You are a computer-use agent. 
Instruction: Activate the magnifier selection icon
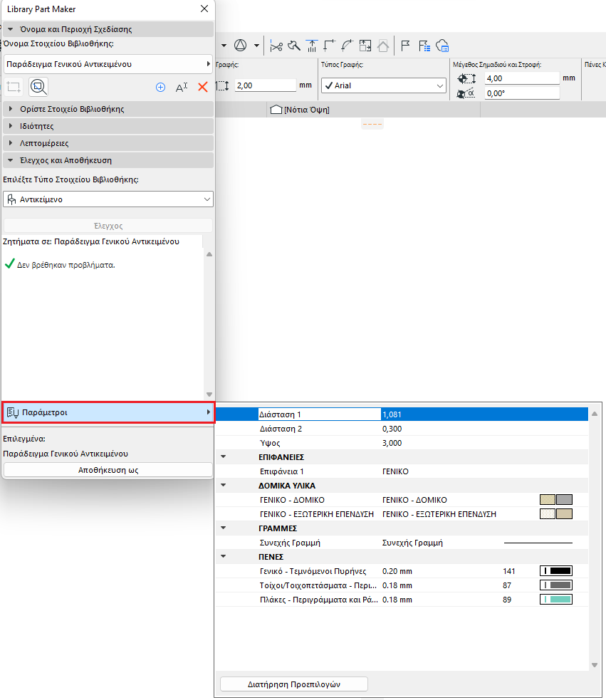[x=38, y=87]
